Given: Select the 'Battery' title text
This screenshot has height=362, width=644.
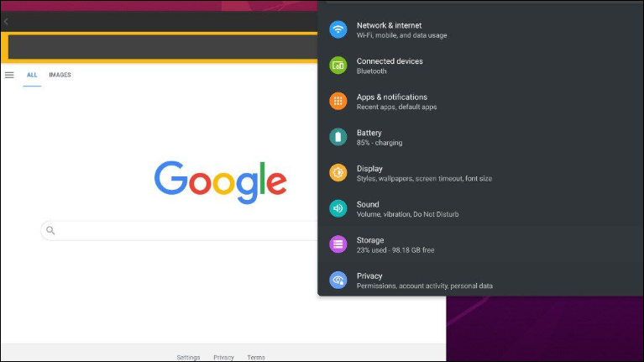Looking at the screenshot, I should (x=369, y=133).
